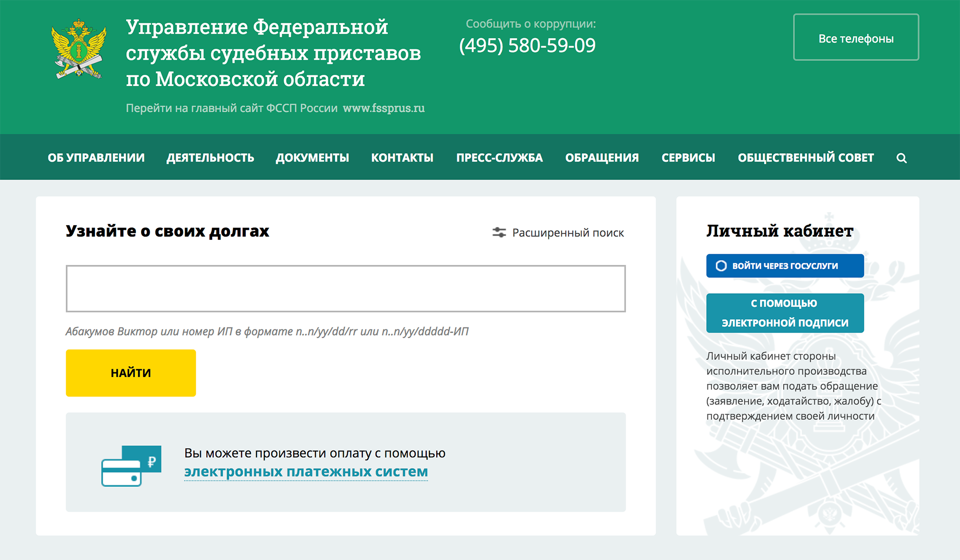Click the Все телефоны button
Image resolution: width=960 pixels, height=560 pixels.
click(856, 37)
